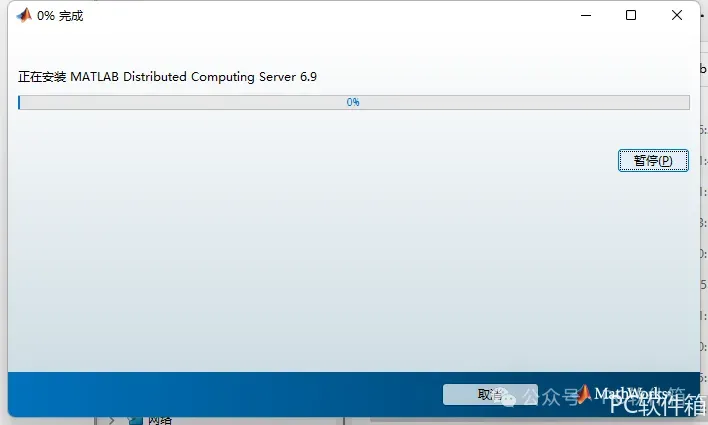Click the '正在安装 MATLAB Distributed Computing Server 6.9' text

point(167,77)
